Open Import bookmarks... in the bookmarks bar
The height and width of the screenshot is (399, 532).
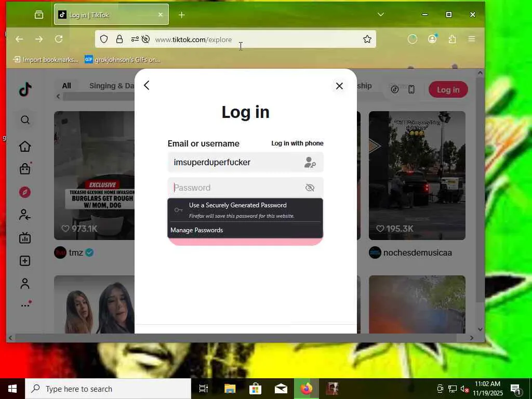click(46, 60)
